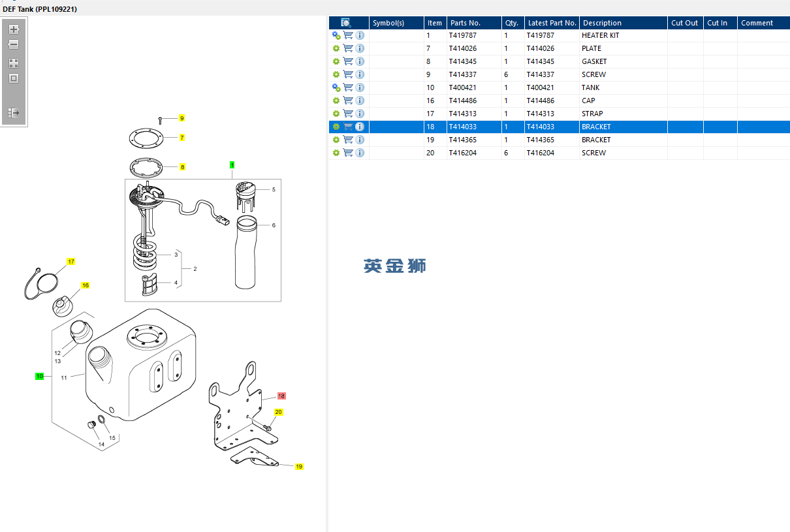
Task: Select callout 19 on the lower bracket
Action: pyautogui.click(x=299, y=466)
